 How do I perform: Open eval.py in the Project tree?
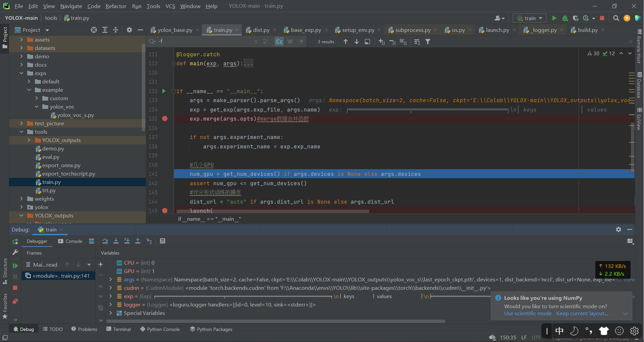pos(51,157)
